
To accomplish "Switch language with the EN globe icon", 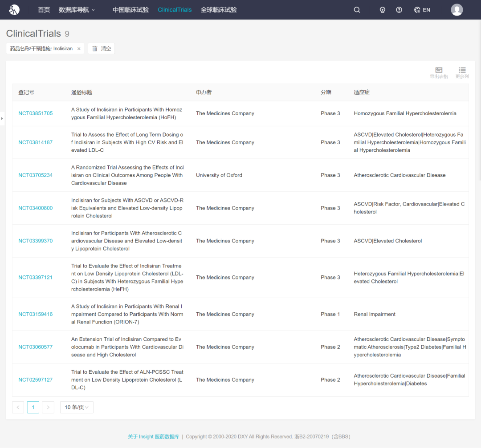I will (422, 10).
